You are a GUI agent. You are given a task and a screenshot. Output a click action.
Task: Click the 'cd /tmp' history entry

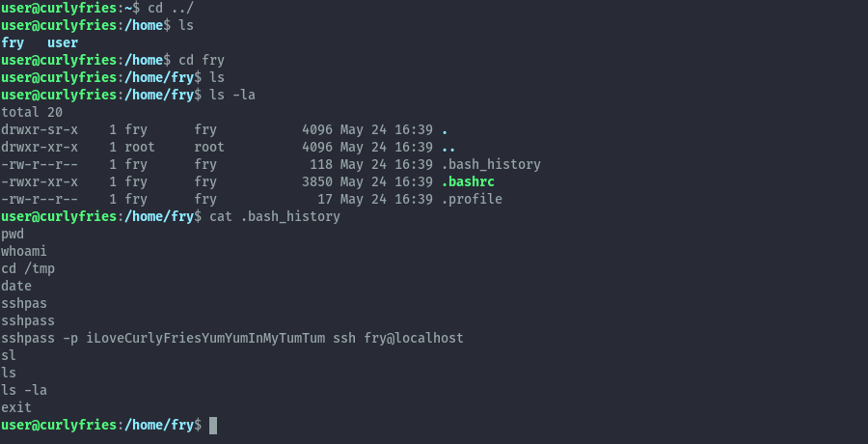(x=28, y=268)
